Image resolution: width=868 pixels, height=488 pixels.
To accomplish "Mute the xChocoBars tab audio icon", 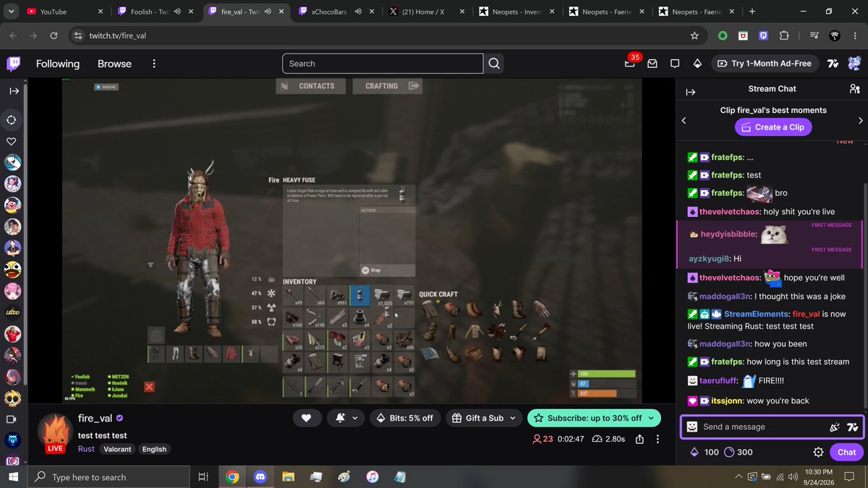I will [x=358, y=12].
